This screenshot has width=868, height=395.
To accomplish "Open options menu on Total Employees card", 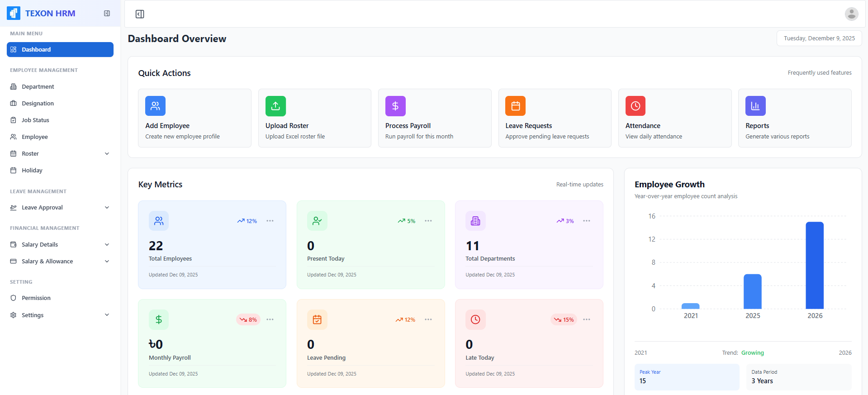I will (x=270, y=221).
